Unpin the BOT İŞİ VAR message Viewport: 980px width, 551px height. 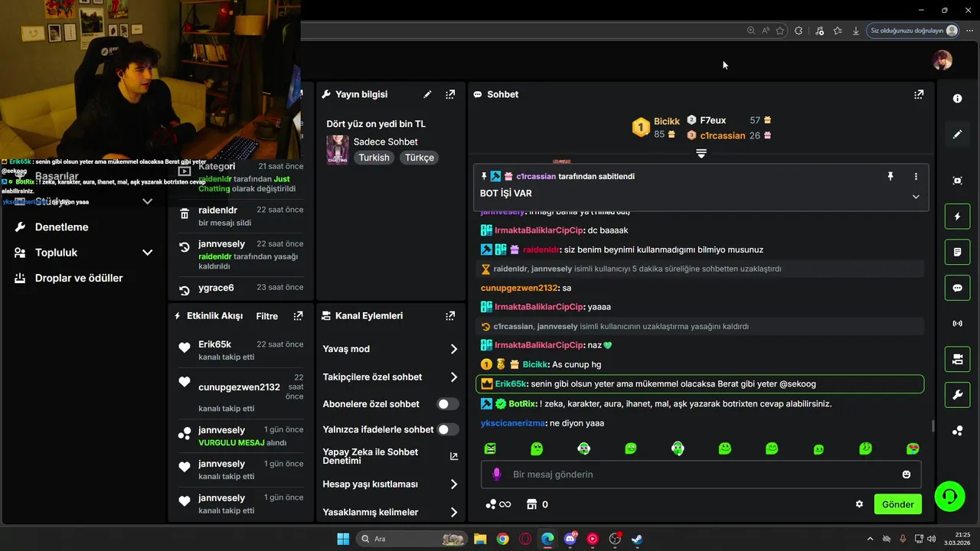[x=890, y=176]
